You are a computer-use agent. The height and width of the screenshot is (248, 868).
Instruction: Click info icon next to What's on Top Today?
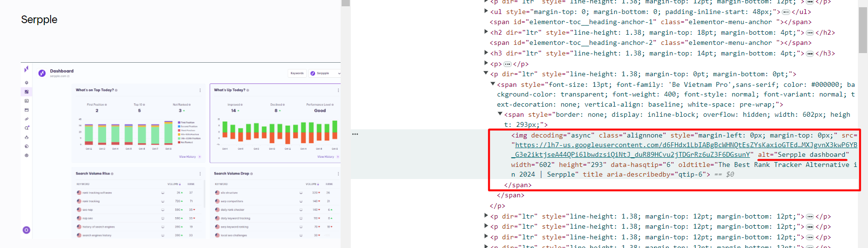click(116, 90)
